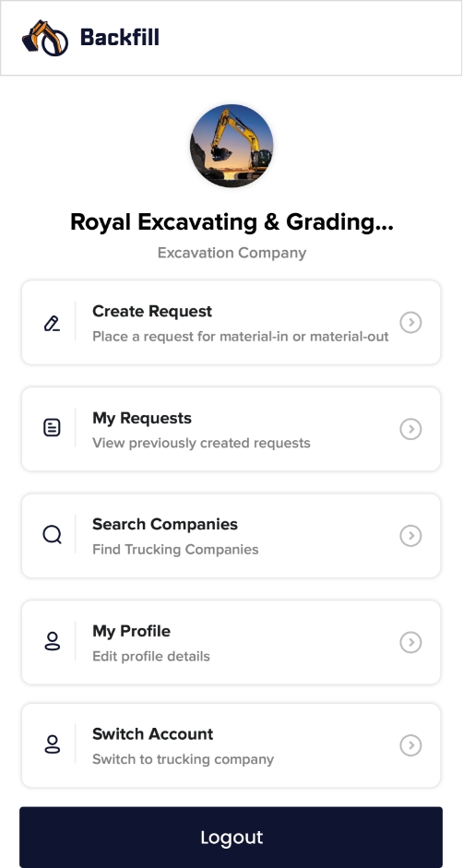The width and height of the screenshot is (463, 868).
Task: Tap the chevron arrow on Switch Account
Action: click(410, 745)
